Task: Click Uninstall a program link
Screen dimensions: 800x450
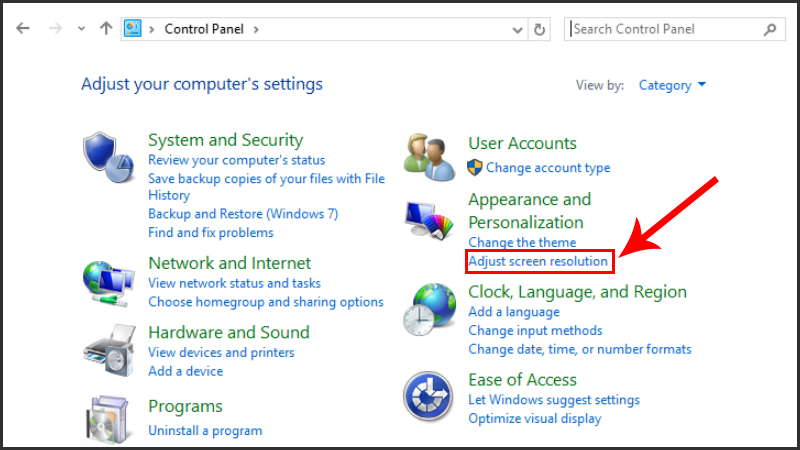Action: 205,430
